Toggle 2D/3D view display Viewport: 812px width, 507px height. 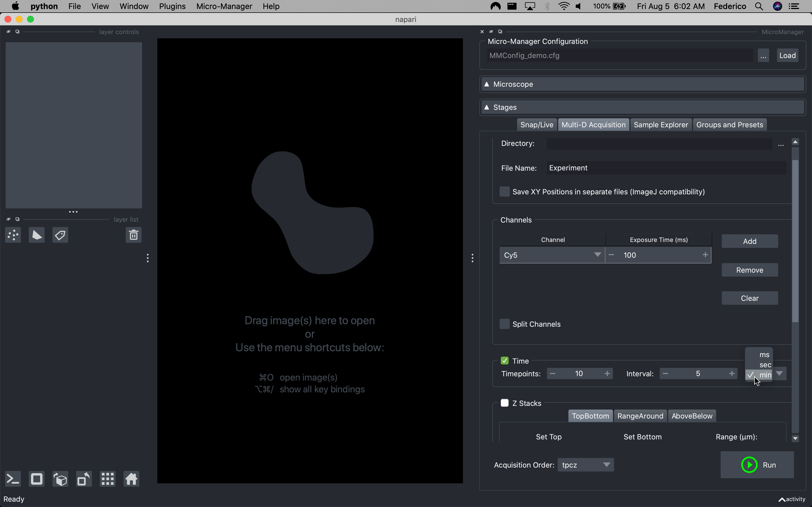click(37, 479)
